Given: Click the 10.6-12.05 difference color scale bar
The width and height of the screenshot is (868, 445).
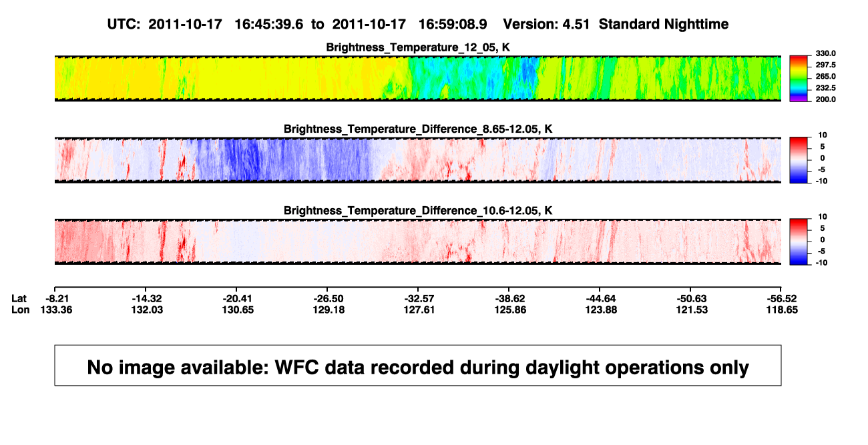Looking at the screenshot, I should point(799,241).
